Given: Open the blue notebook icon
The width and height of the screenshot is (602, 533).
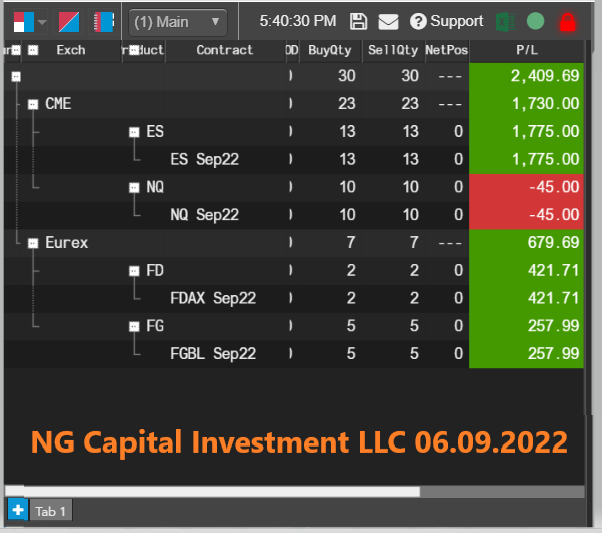Looking at the screenshot, I should [x=104, y=22].
